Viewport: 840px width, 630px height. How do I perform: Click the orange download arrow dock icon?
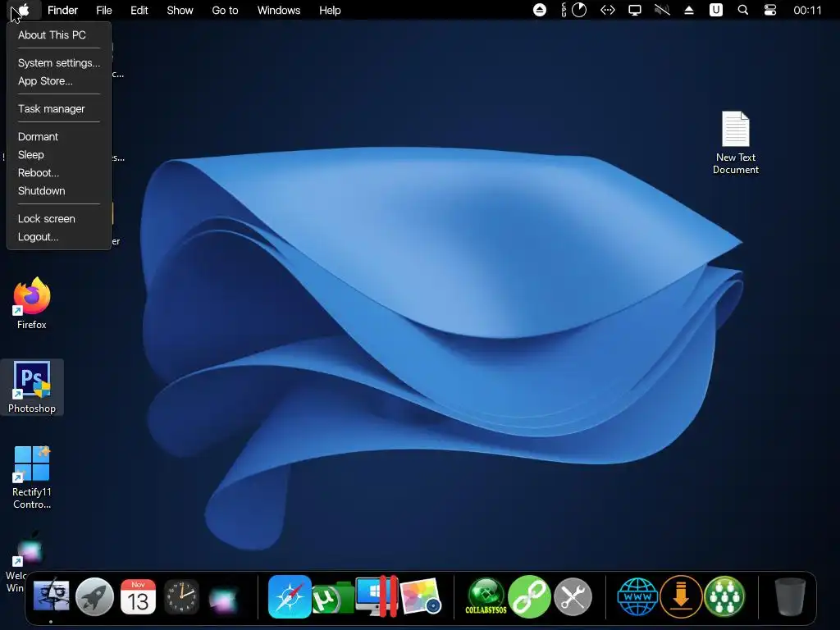681,597
